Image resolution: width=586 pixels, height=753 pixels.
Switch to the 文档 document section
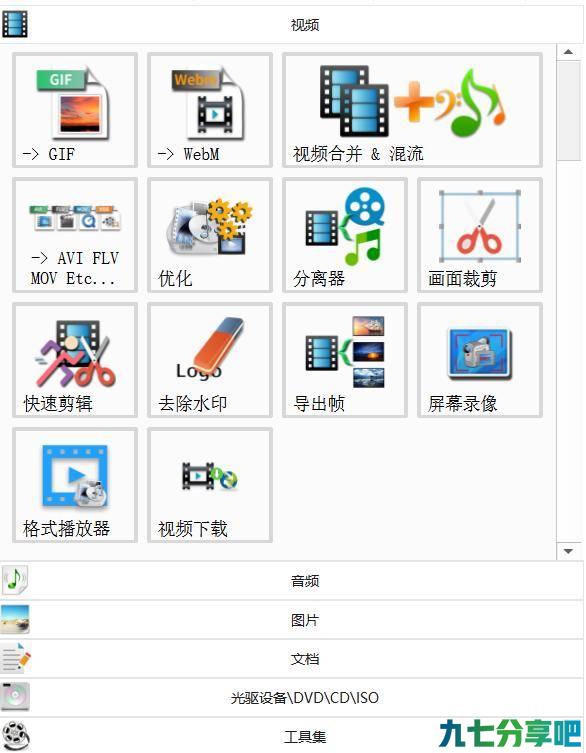292,659
